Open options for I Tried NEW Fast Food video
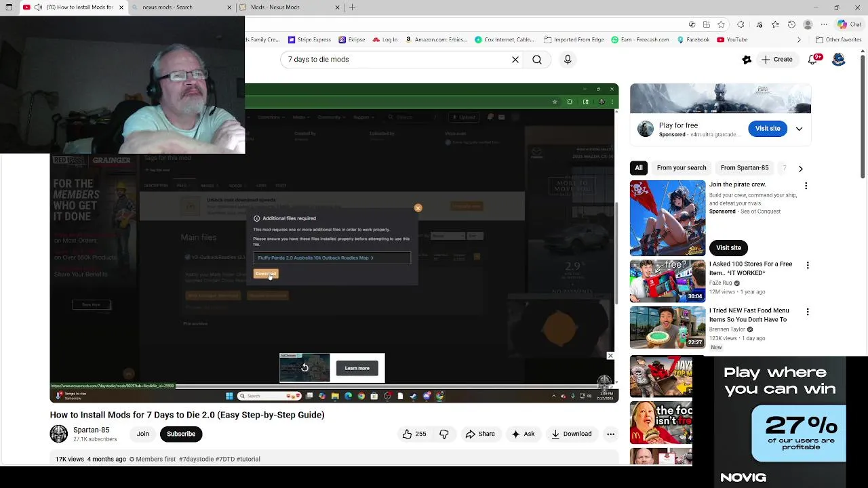The height and width of the screenshot is (488, 868). pos(808,312)
